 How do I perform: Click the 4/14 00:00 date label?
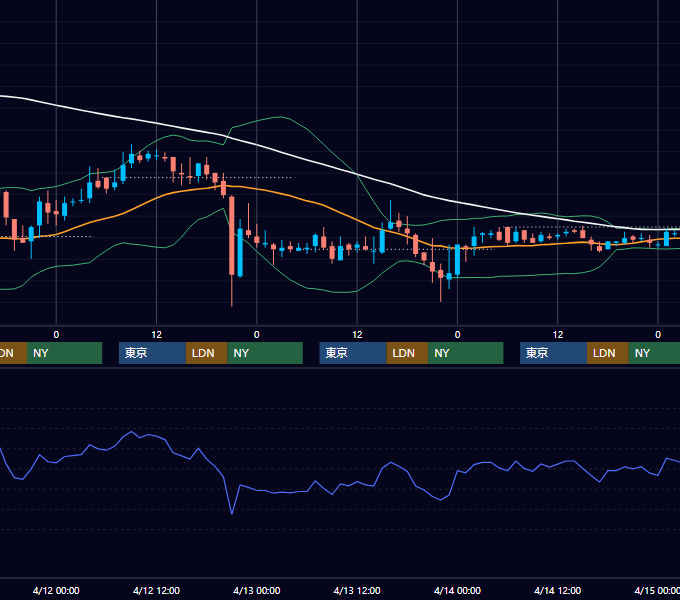pos(457,590)
